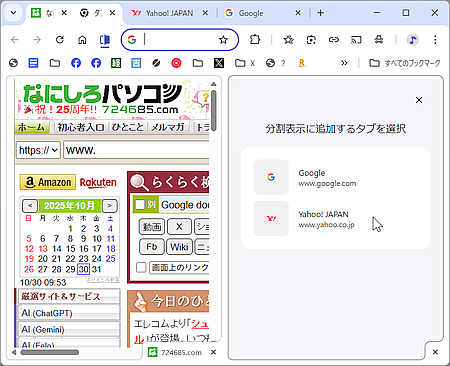Image resolution: width=450 pixels, height=366 pixels.
Task: Select day 30 in the calendar
Action: click(83, 269)
